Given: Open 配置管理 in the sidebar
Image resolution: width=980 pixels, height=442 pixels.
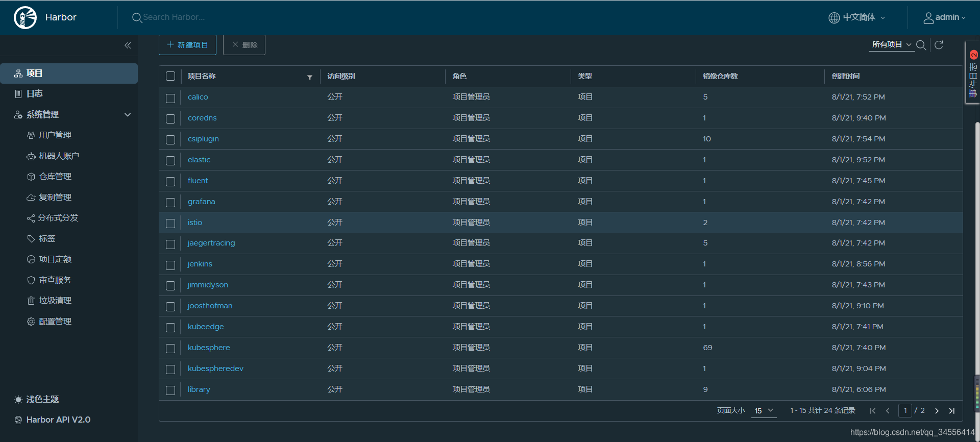Looking at the screenshot, I should pos(55,322).
